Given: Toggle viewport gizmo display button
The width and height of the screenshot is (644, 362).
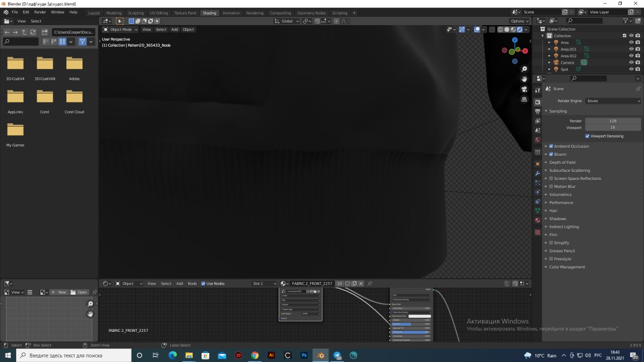Looking at the screenshot, I should pyautogui.click(x=462, y=30).
